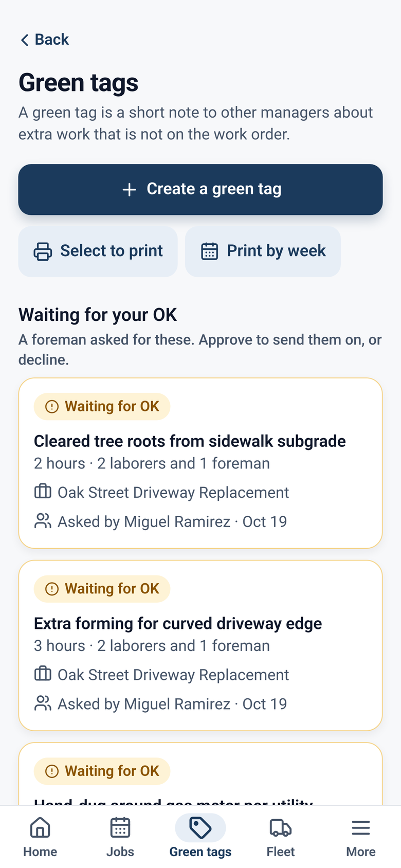Click the plus icon in Create a green tag

point(130,189)
